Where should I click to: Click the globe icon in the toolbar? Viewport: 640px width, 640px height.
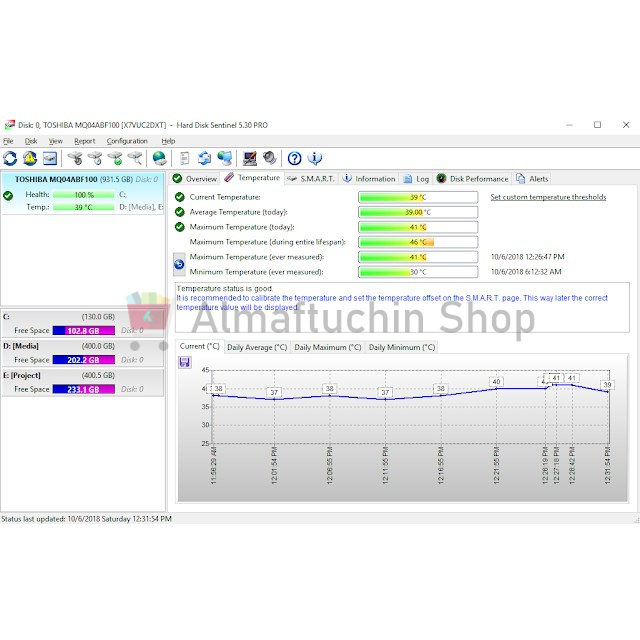coord(159,158)
